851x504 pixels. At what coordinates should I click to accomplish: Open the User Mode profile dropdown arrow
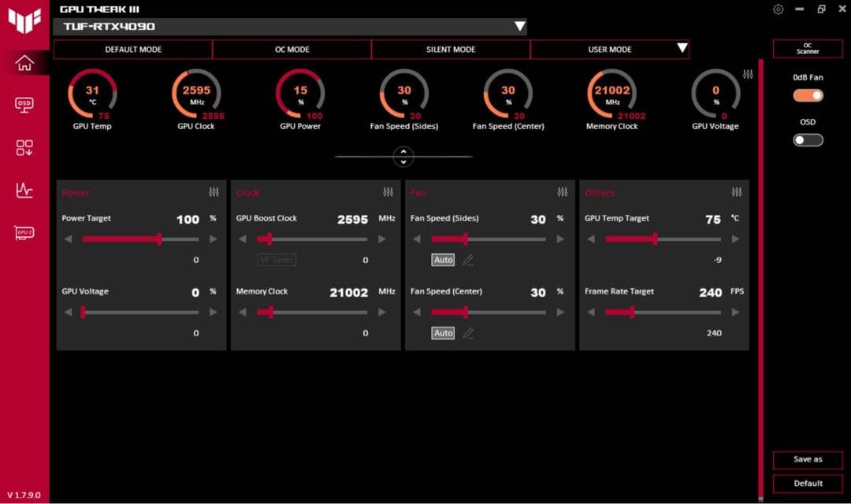(682, 49)
